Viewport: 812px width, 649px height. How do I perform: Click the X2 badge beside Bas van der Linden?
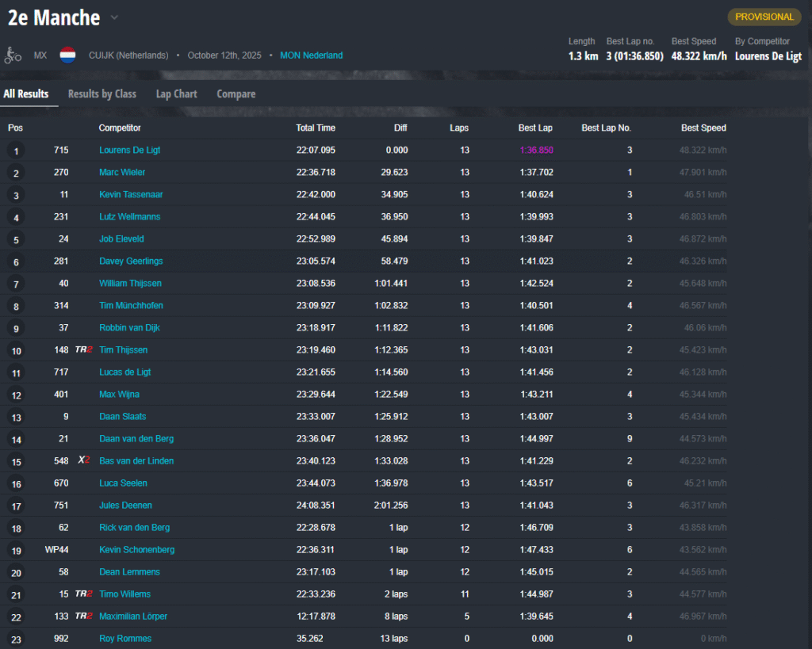pos(83,460)
